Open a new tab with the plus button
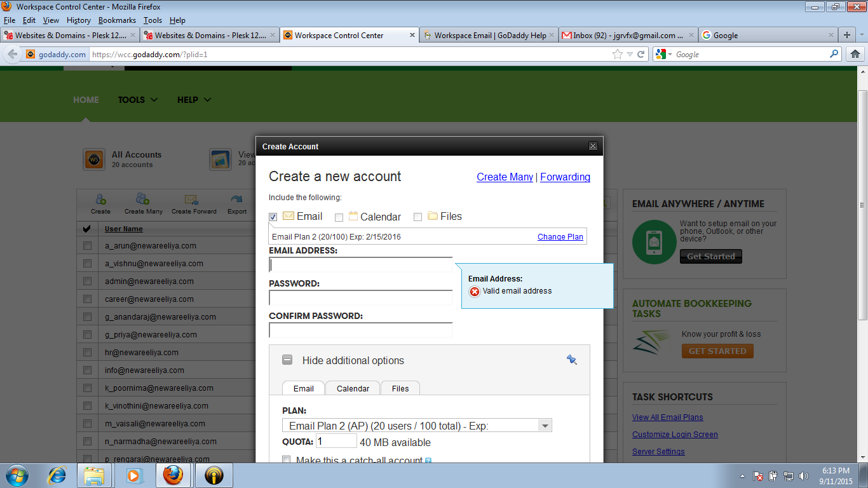The height and width of the screenshot is (488, 868). click(x=847, y=35)
